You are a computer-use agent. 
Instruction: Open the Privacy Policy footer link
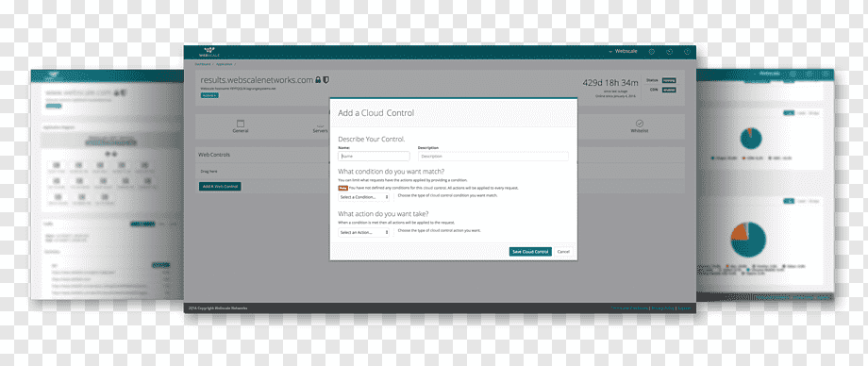662,308
